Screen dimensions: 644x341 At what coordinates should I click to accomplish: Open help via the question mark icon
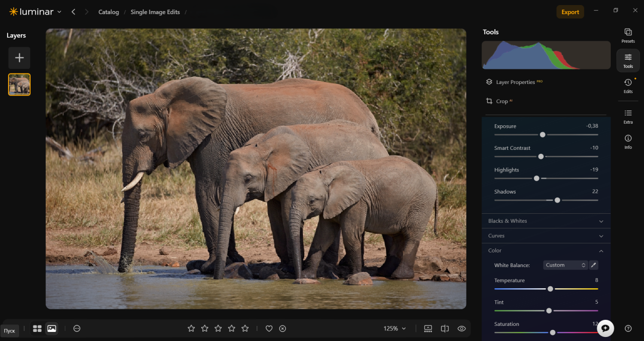(x=628, y=328)
